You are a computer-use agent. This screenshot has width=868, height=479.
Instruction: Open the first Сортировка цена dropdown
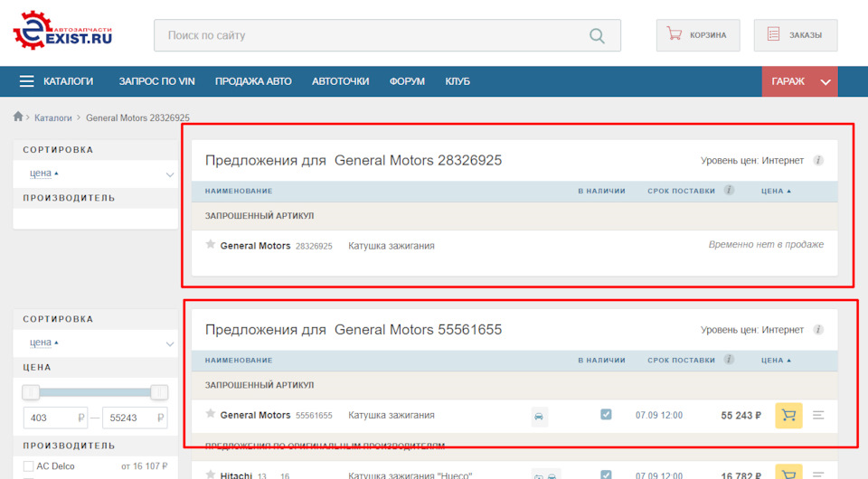pos(95,174)
